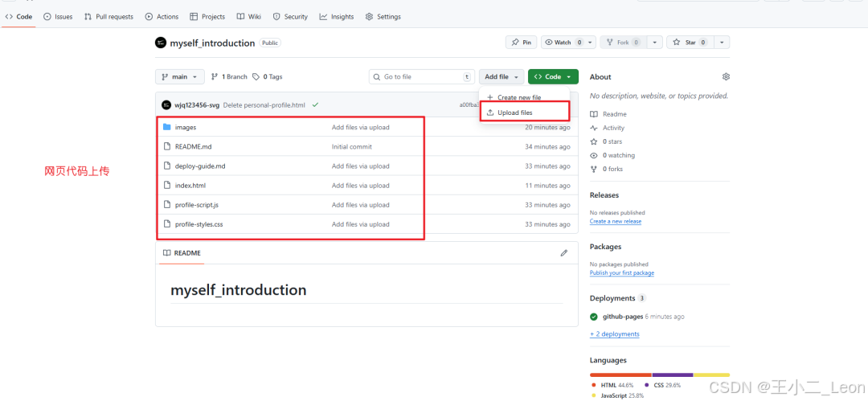868x401 pixels.
Task: Open the Releases heading link
Action: 604,195
